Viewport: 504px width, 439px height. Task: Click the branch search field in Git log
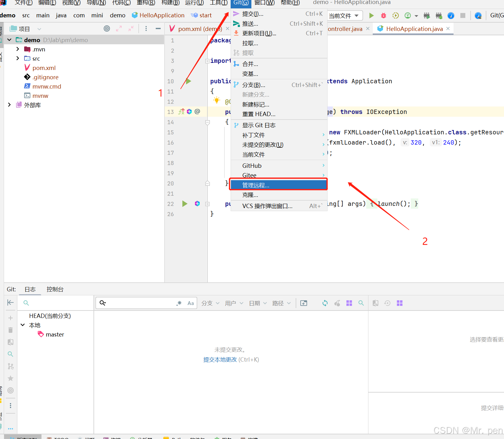pos(56,303)
